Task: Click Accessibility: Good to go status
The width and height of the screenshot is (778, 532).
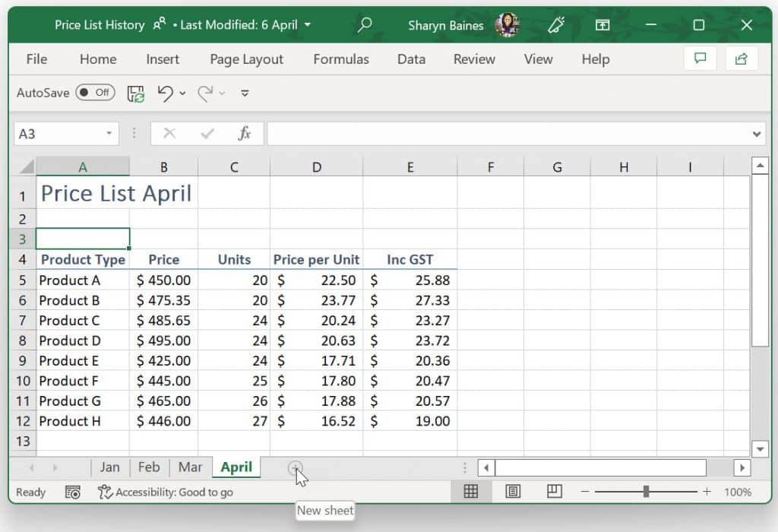Action: coord(166,492)
